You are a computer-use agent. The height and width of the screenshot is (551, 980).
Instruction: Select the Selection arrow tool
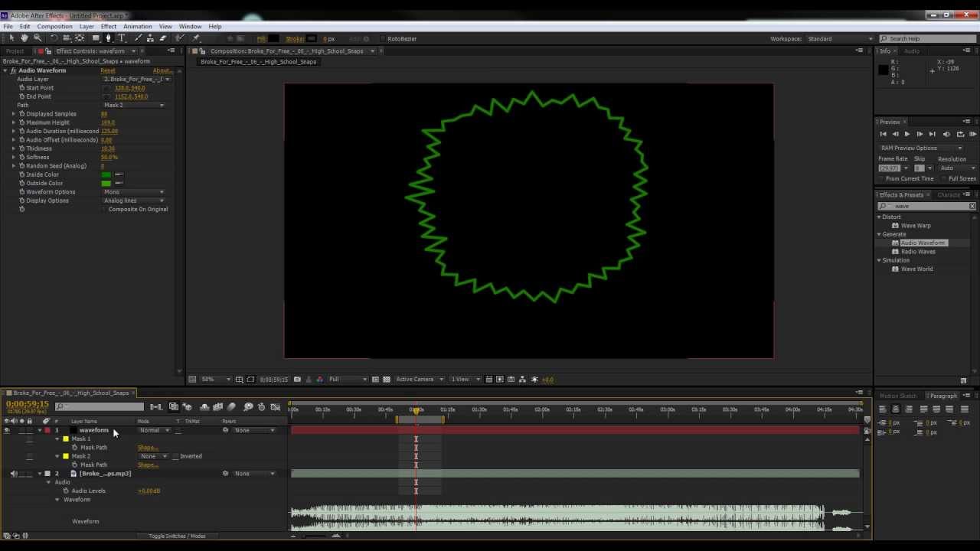11,38
